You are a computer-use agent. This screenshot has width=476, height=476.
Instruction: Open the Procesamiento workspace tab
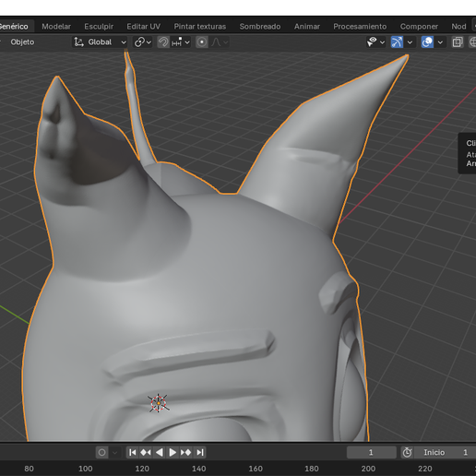coord(360,27)
